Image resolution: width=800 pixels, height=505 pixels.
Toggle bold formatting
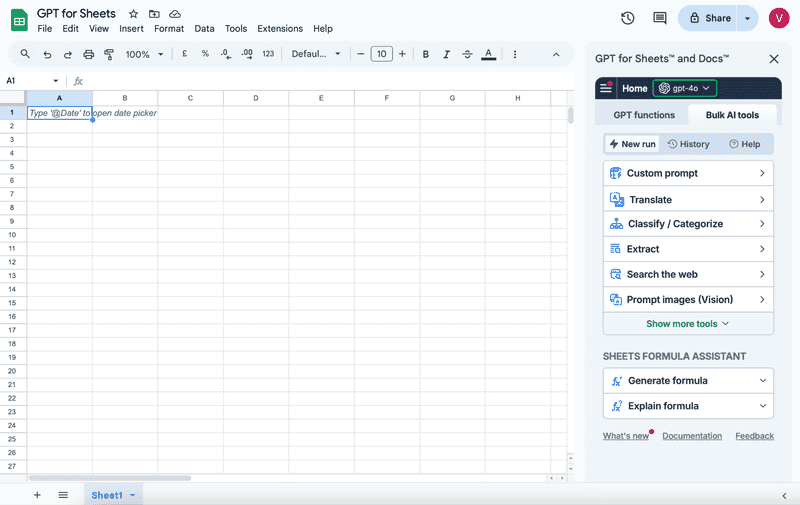tap(426, 54)
